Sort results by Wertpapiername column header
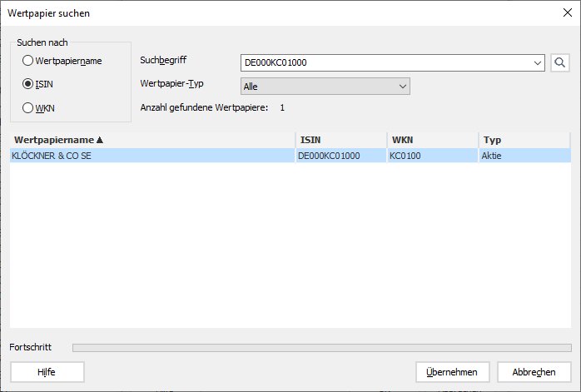The height and width of the screenshot is (392, 581). tap(150, 140)
